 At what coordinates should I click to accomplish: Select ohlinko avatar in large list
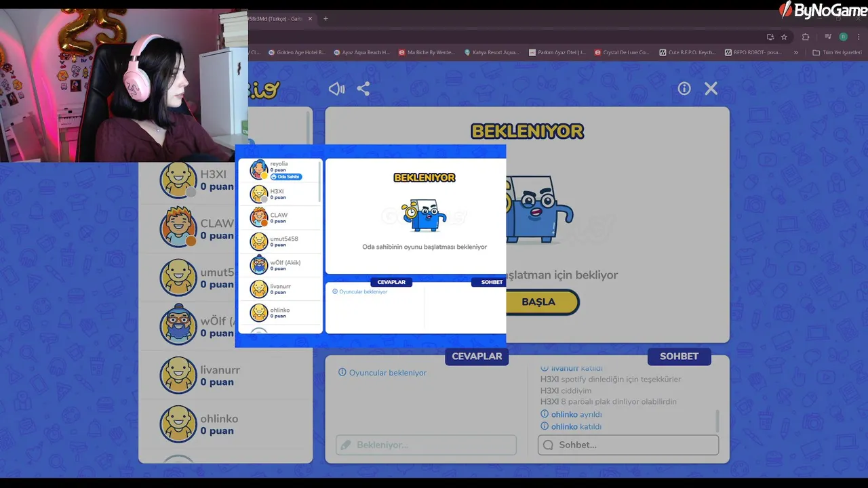pos(178,424)
